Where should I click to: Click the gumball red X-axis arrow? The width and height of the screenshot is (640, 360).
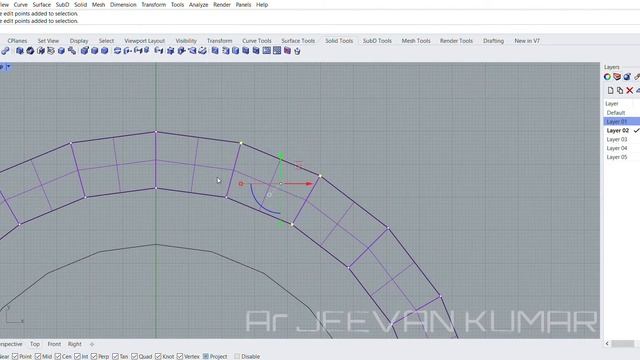309,184
